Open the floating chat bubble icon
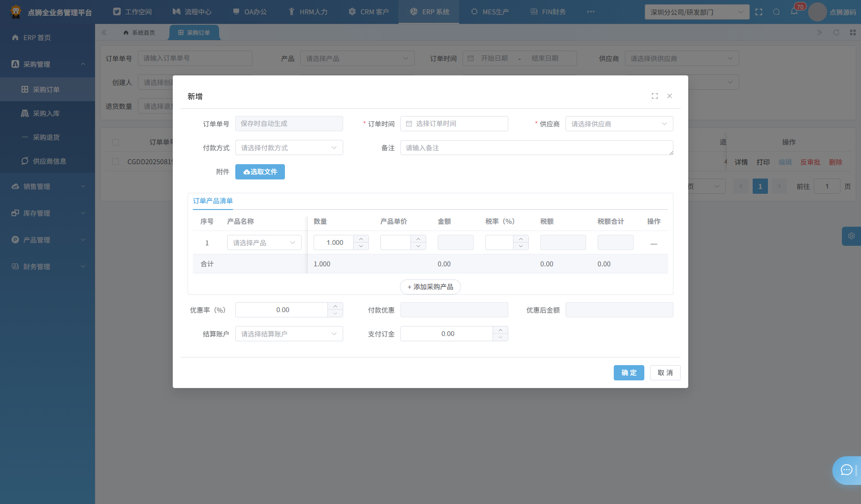 (847, 471)
